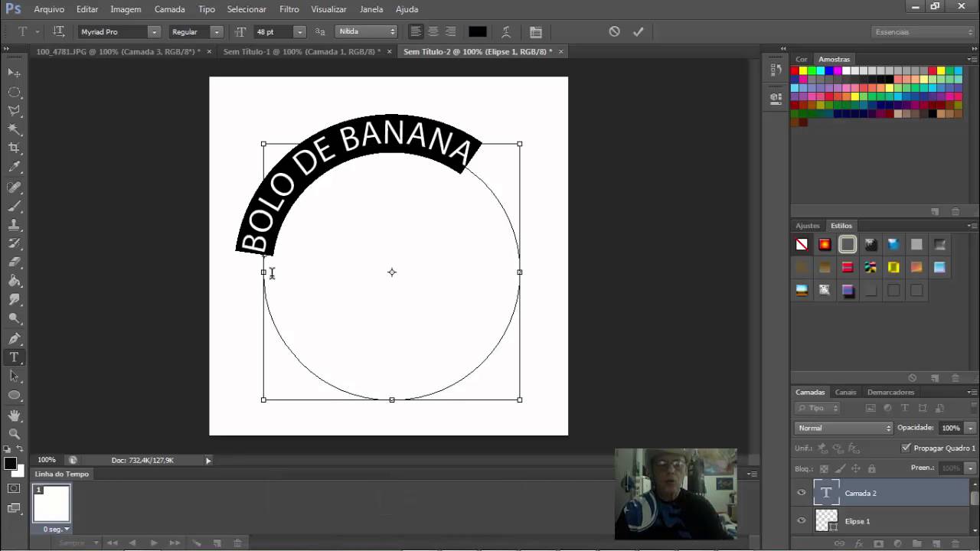980x551 pixels.
Task: Select the Clone Stamp tool
Action: click(14, 225)
